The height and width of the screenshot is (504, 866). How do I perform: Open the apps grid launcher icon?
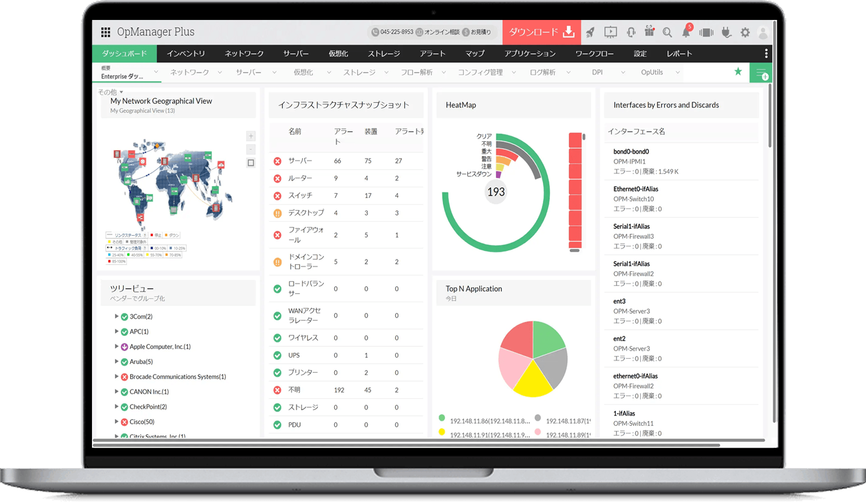pyautogui.click(x=106, y=32)
